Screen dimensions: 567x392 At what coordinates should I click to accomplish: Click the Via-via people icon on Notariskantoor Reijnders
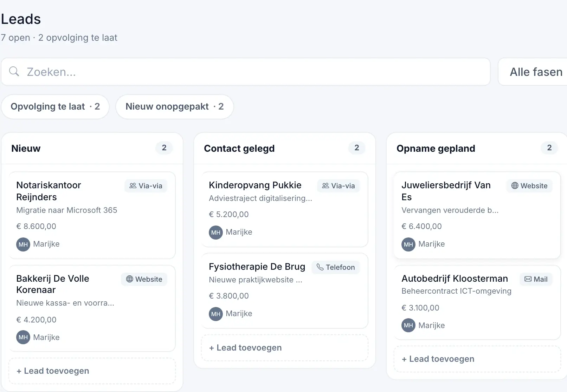(133, 185)
